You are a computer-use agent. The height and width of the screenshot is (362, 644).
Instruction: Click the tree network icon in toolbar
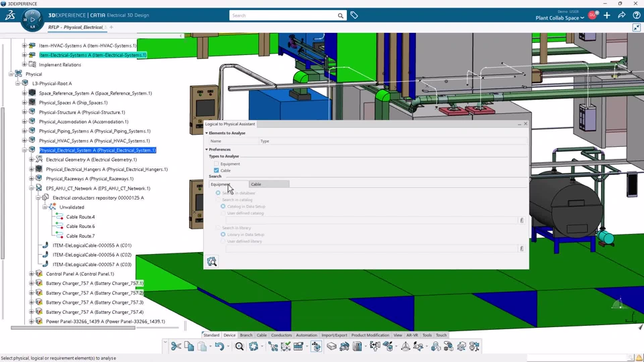click(273, 347)
